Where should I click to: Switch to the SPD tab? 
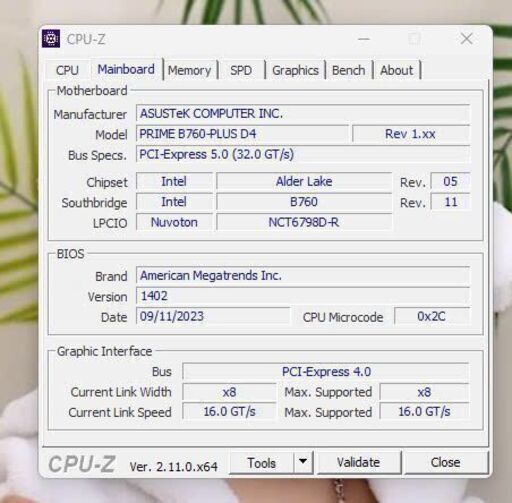pos(241,70)
